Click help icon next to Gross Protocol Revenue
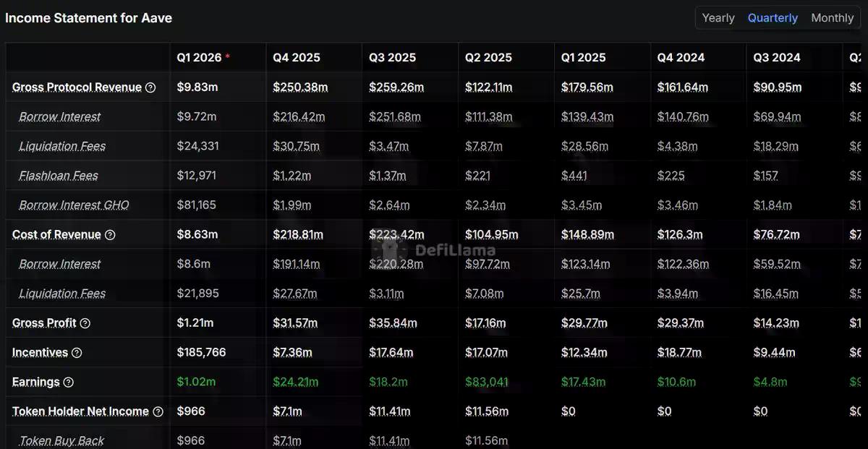The width and height of the screenshot is (868, 449). pos(150,87)
